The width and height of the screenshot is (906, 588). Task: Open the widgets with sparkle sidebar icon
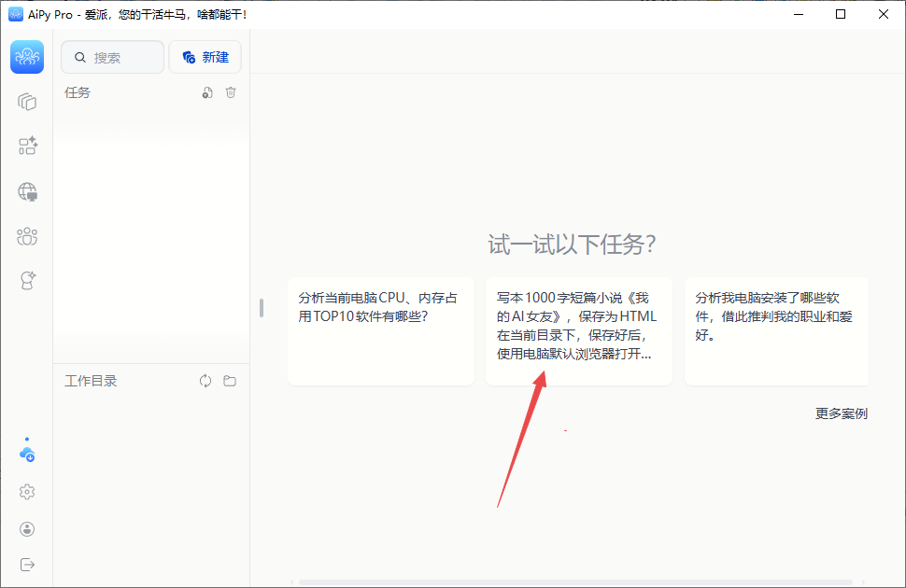click(x=27, y=146)
